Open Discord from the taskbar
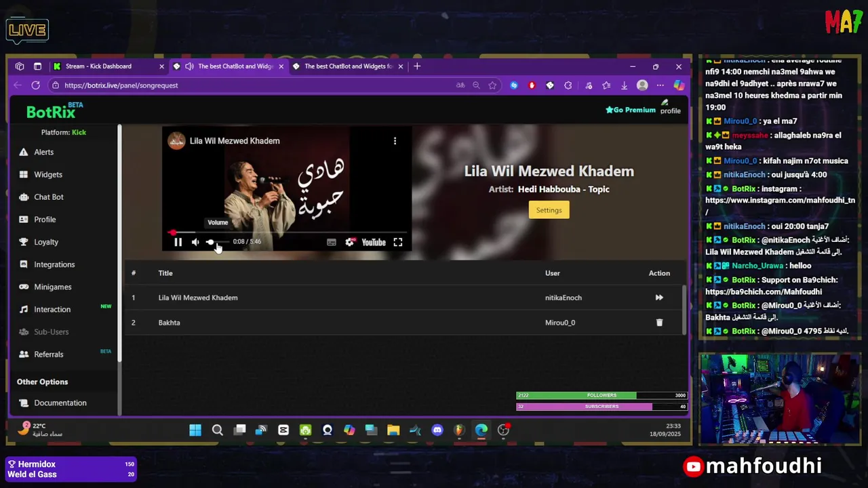This screenshot has width=868, height=488. 437,430
